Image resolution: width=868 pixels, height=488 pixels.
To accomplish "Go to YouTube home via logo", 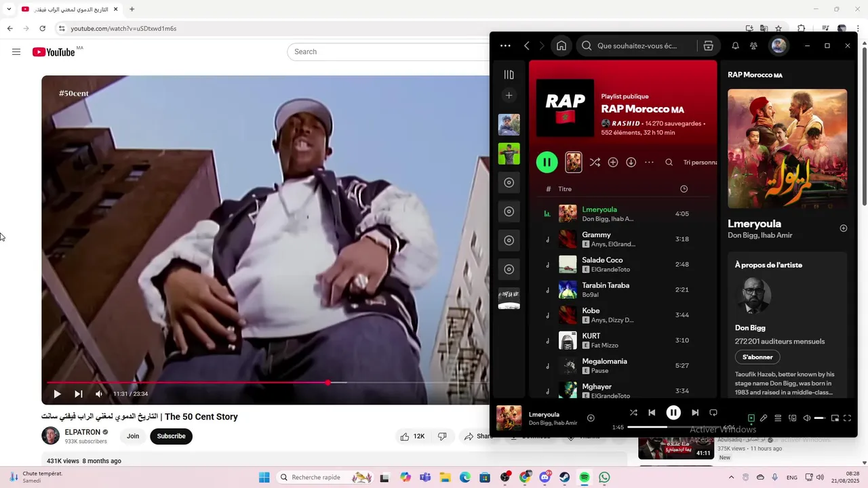I will (54, 52).
